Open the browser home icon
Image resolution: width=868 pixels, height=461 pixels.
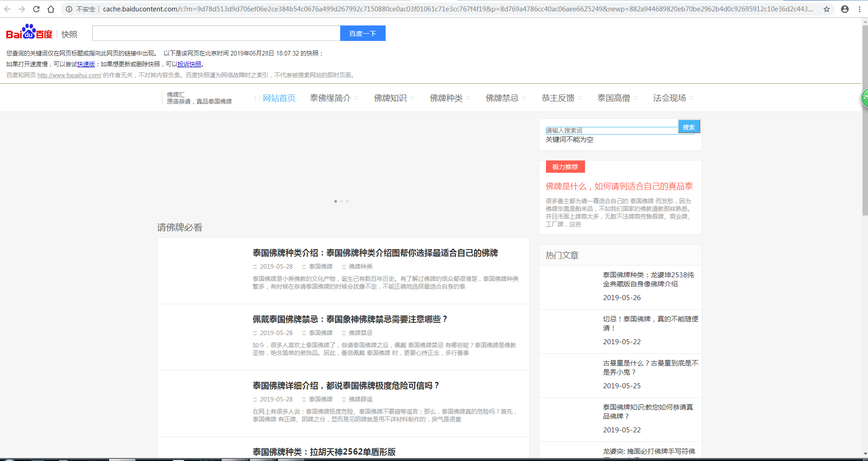tap(51, 9)
